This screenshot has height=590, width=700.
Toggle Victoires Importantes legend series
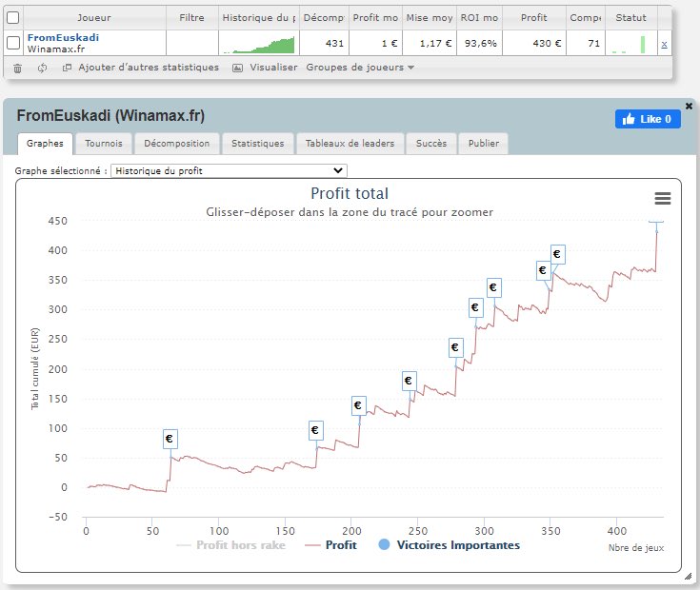coord(450,545)
